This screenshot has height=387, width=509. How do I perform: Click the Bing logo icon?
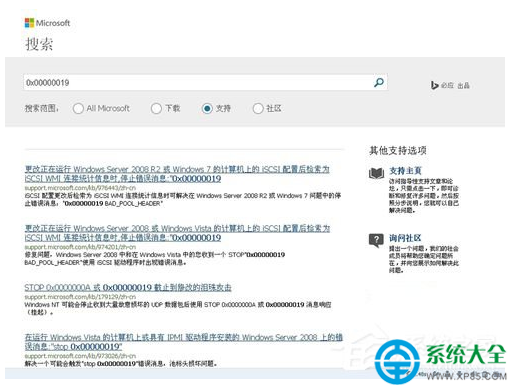434,85
